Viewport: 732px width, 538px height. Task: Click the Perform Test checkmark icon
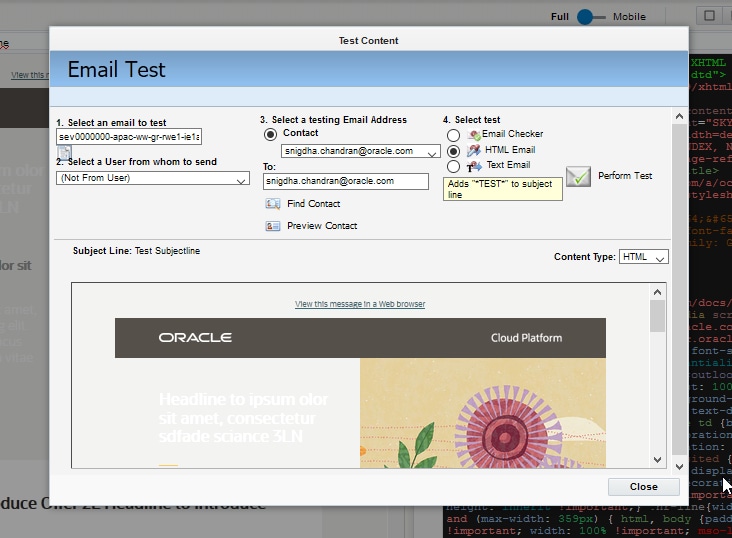point(578,177)
